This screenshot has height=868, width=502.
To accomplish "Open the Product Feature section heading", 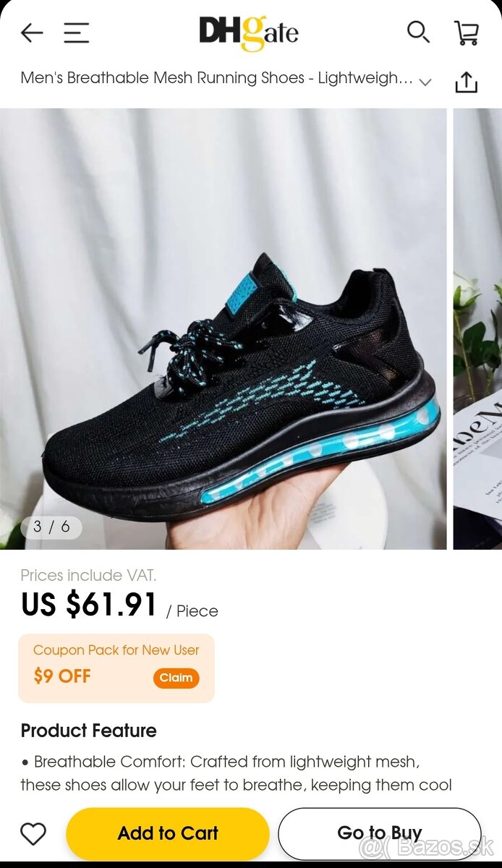I will click(88, 731).
